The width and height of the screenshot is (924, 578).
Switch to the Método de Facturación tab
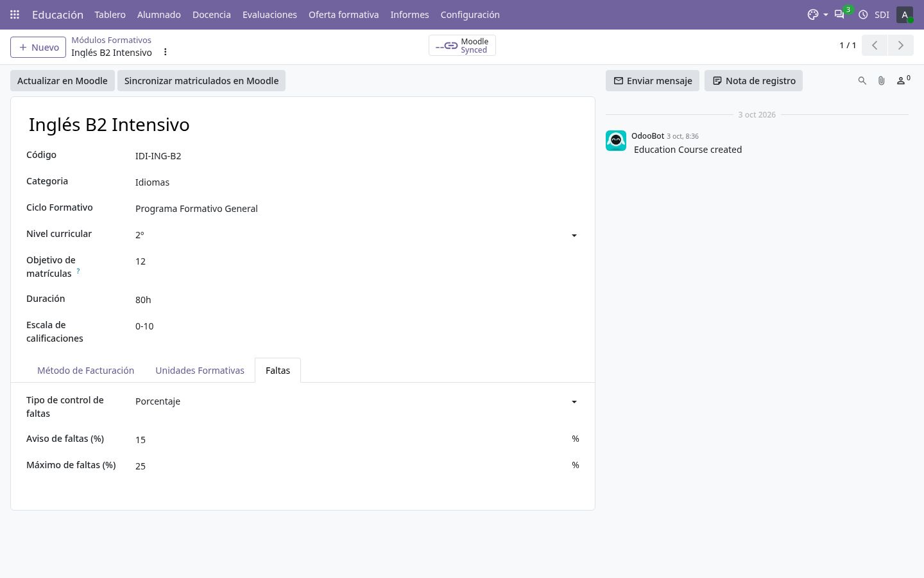[x=86, y=371]
